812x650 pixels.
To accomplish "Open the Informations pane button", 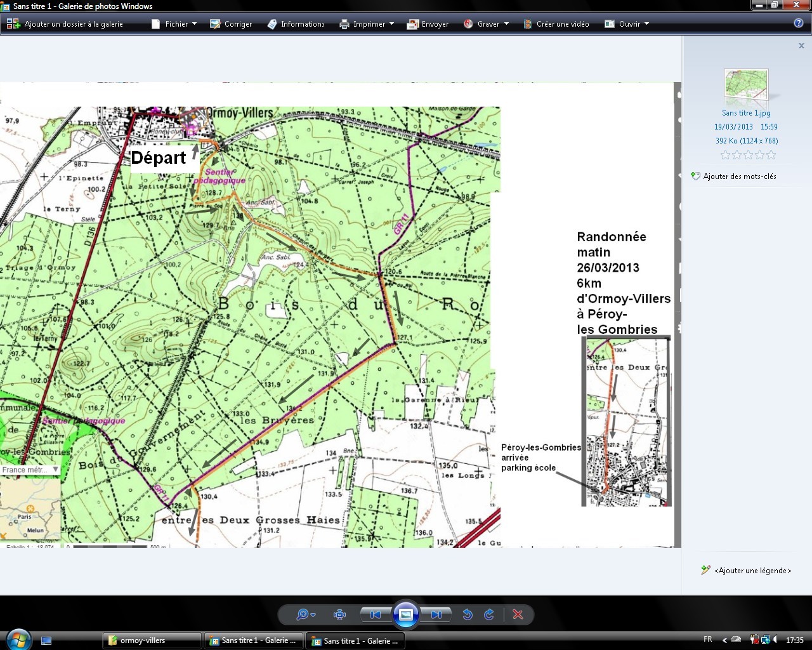I will [x=296, y=24].
